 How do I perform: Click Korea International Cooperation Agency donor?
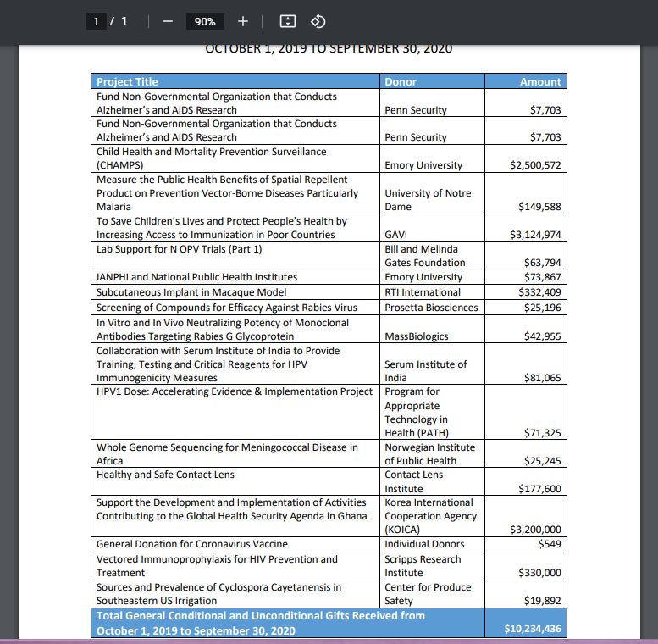(x=430, y=516)
